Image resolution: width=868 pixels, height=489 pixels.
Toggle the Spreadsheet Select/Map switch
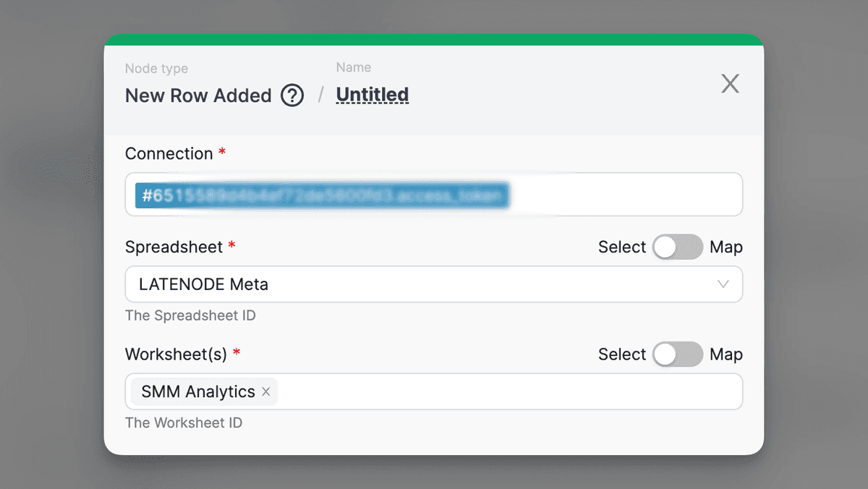click(677, 247)
